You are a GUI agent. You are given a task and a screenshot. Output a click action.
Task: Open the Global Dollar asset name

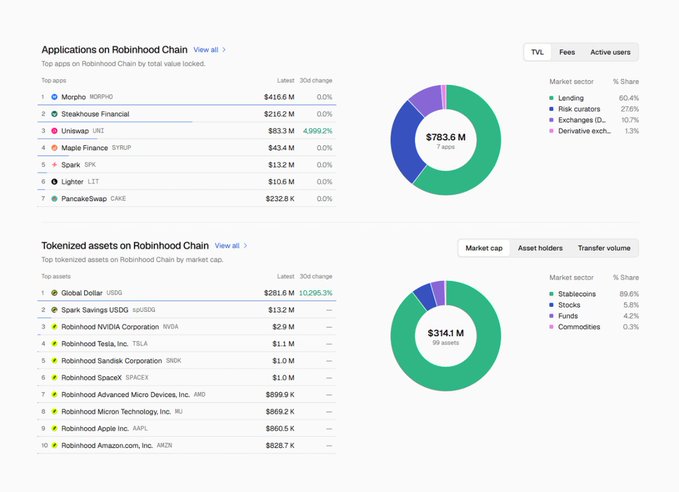82,293
